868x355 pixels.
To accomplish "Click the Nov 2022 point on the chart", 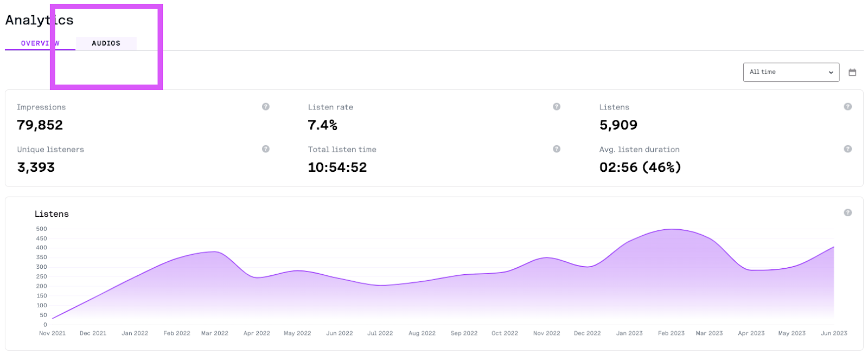I will (546, 258).
